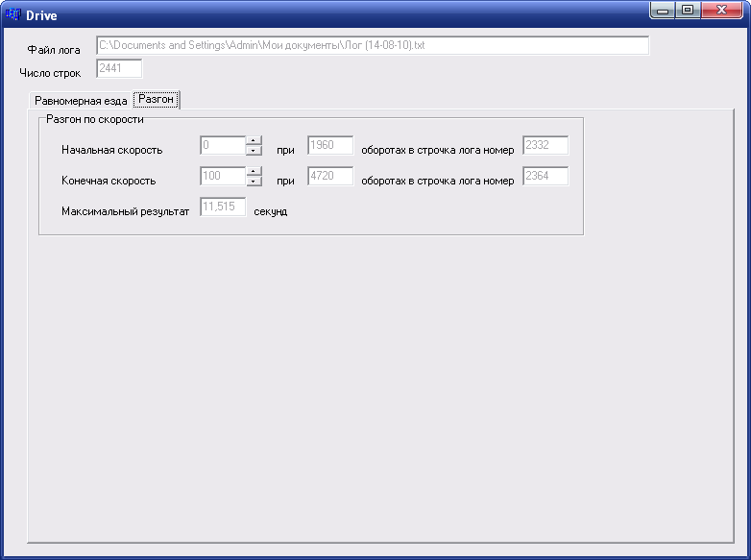This screenshot has width=751, height=560.
Task: Decrease Начальная скорость with down arrow
Action: pos(254,150)
